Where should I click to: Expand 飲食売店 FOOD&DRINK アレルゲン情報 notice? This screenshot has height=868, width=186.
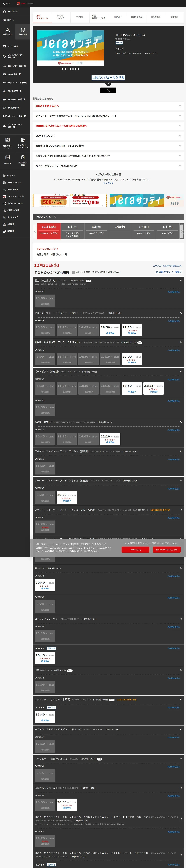[108, 146]
